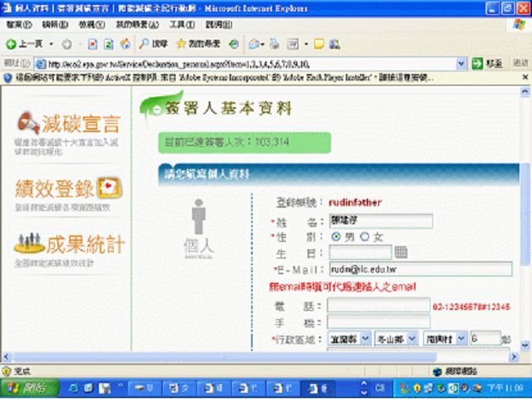Expand the 冬山鄉 township dropdown

[395, 339]
